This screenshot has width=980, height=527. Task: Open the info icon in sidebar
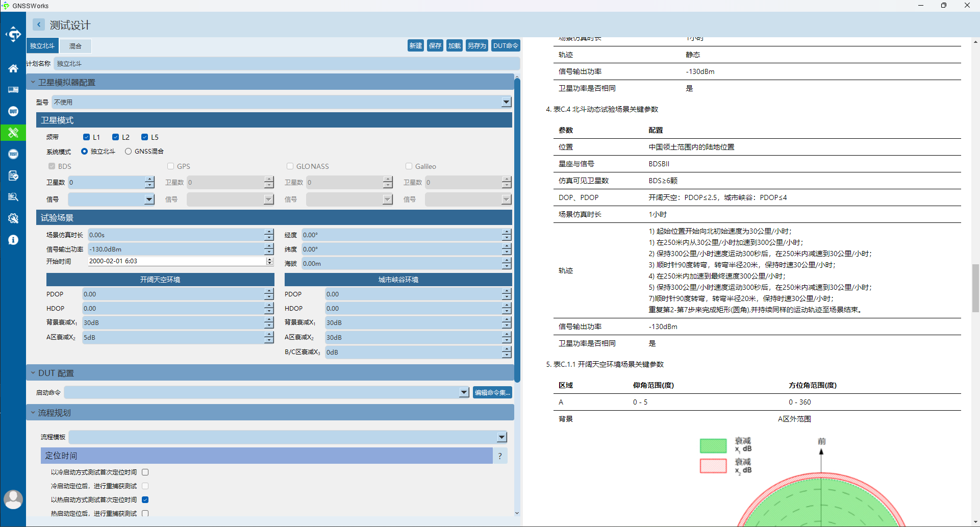(x=13, y=240)
